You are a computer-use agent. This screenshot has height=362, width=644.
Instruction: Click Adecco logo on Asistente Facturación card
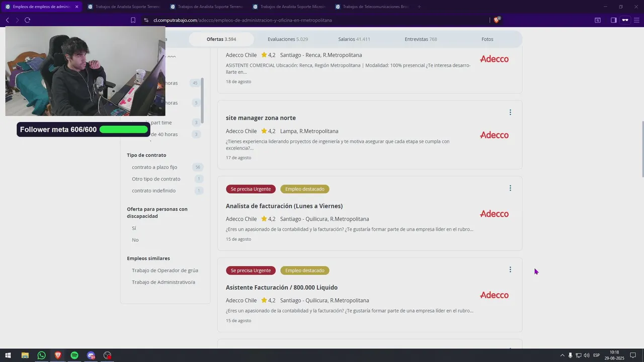click(494, 295)
